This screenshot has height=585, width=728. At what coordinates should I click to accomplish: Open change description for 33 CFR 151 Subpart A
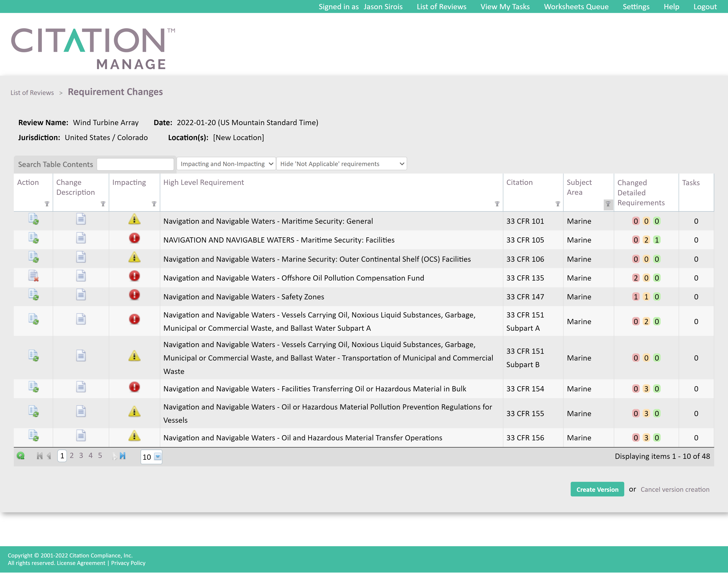tap(81, 319)
